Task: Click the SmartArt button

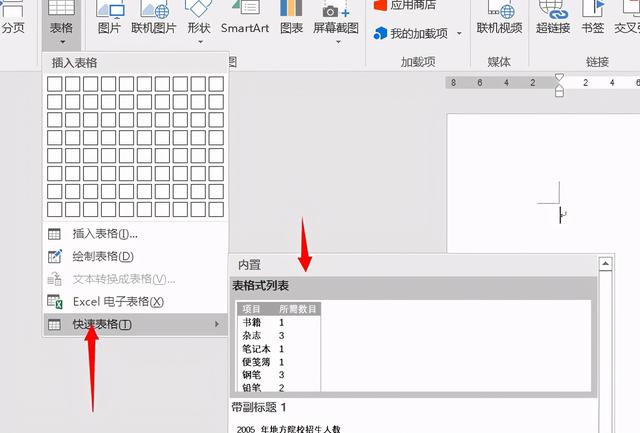Action: tap(244, 20)
